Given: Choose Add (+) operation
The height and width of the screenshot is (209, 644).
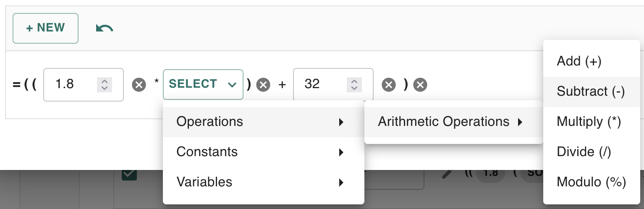Looking at the screenshot, I should coord(579,61).
